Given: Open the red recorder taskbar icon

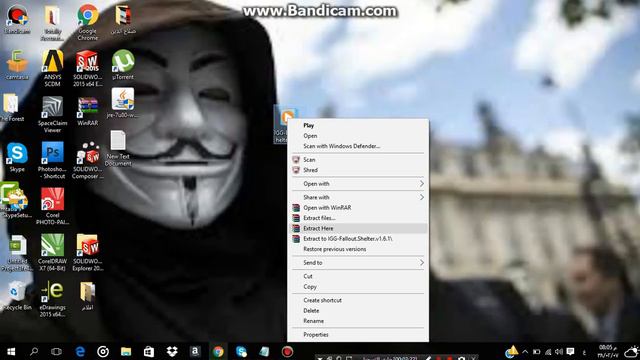Looking at the screenshot, I should coord(287,351).
